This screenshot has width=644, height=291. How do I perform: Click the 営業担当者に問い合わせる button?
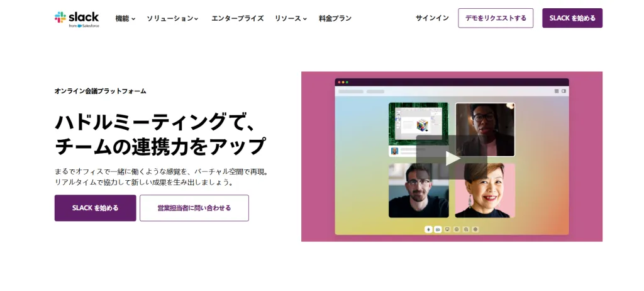pos(194,208)
